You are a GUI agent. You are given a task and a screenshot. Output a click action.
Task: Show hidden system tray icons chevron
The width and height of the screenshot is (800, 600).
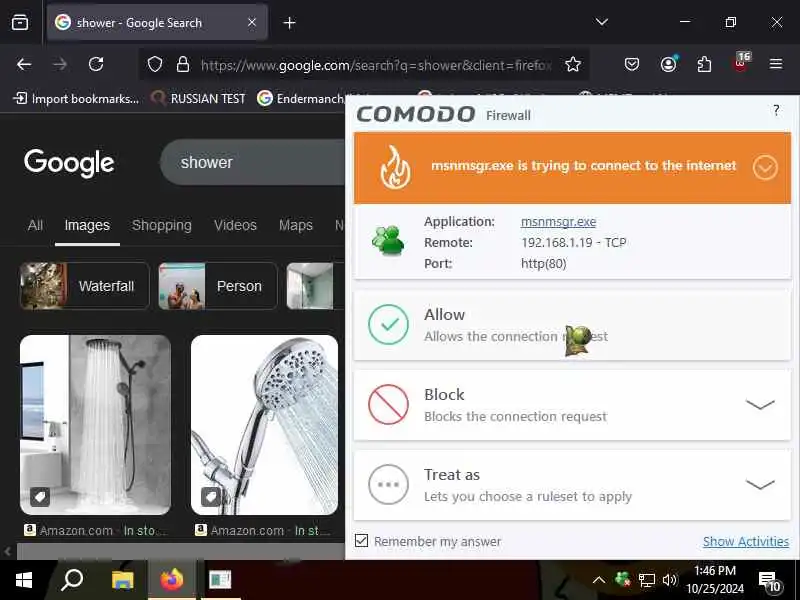point(599,580)
